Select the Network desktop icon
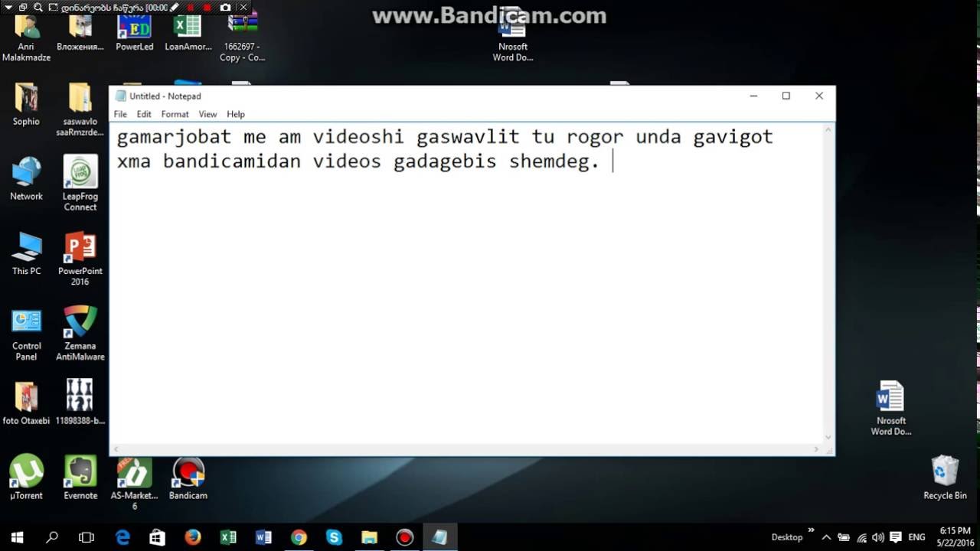 coord(26,179)
